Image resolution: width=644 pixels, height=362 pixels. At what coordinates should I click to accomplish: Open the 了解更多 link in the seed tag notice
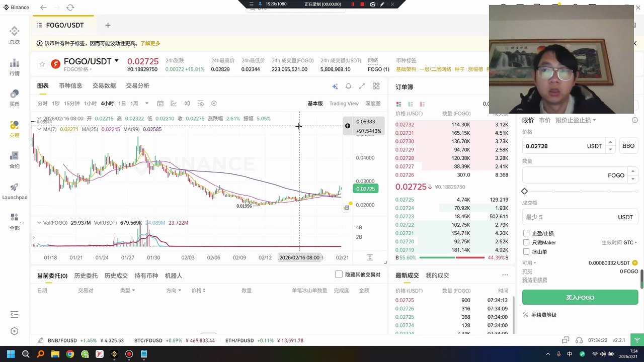coord(150,43)
